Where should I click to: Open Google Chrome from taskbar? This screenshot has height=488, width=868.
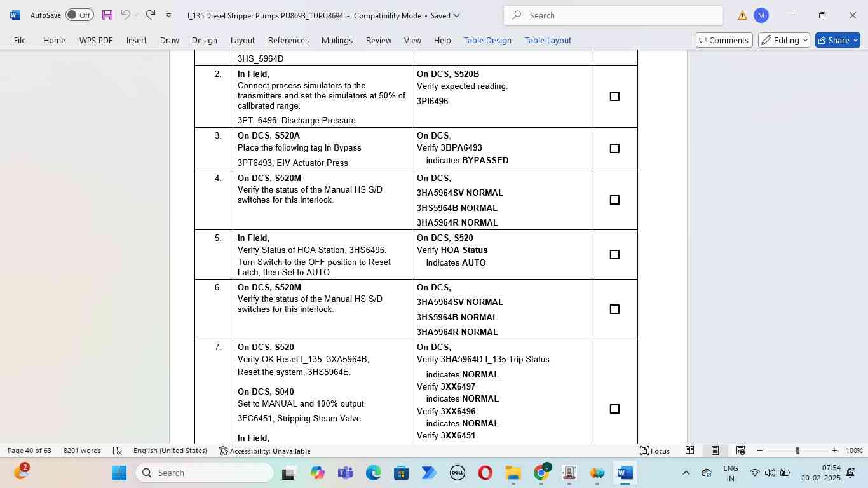pyautogui.click(x=541, y=473)
